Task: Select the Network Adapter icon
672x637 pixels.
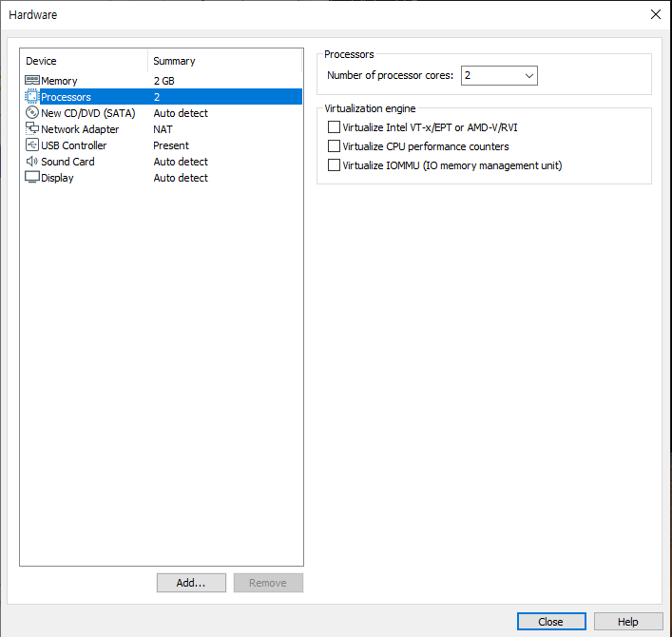Action: pyautogui.click(x=31, y=129)
